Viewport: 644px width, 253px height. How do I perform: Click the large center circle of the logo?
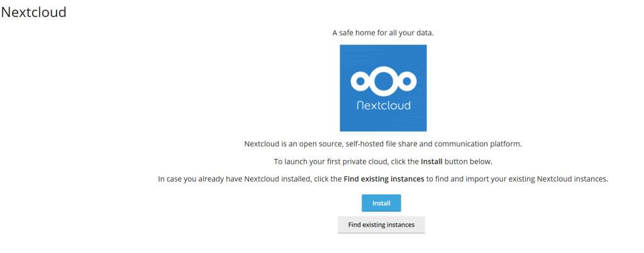pyautogui.click(x=383, y=80)
